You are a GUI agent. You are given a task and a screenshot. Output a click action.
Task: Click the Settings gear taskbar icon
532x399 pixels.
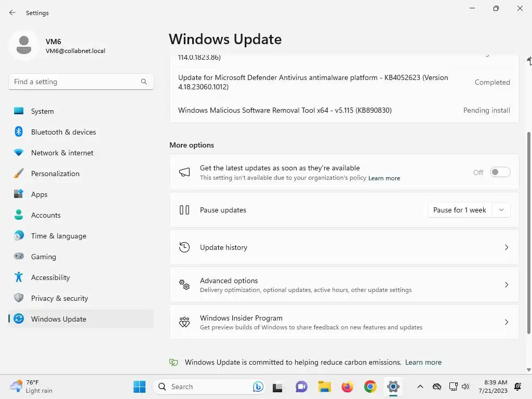coord(393,387)
